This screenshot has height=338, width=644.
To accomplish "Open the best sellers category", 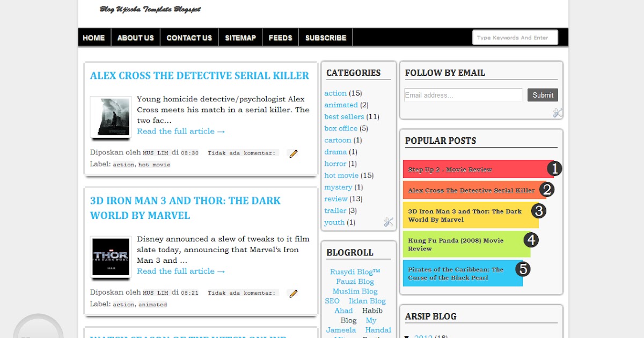I will coord(344,117).
